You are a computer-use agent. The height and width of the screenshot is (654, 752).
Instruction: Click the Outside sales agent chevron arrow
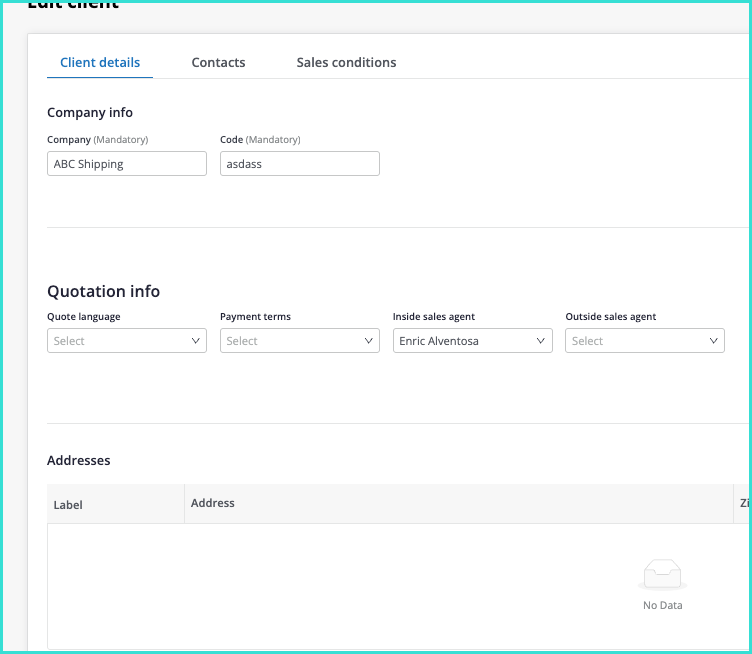(714, 341)
